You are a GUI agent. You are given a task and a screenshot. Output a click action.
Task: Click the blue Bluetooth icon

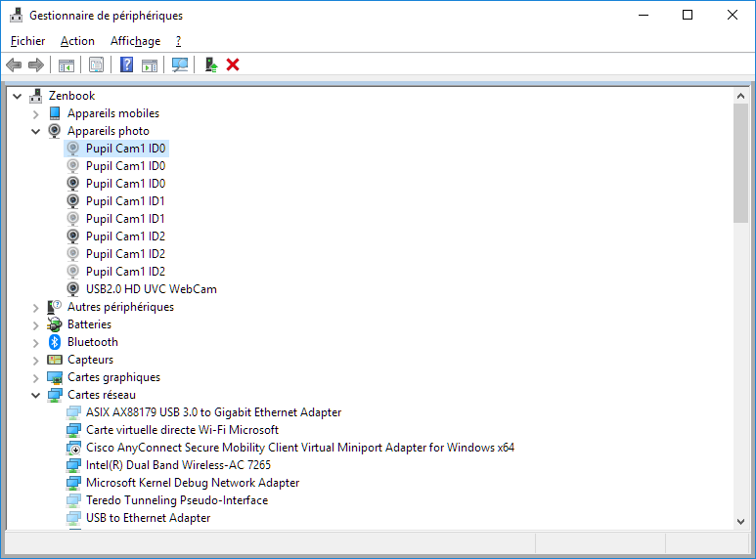(x=55, y=342)
